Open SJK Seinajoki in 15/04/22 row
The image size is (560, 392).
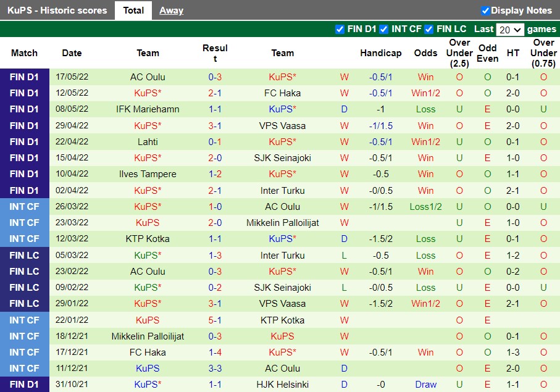(x=282, y=158)
